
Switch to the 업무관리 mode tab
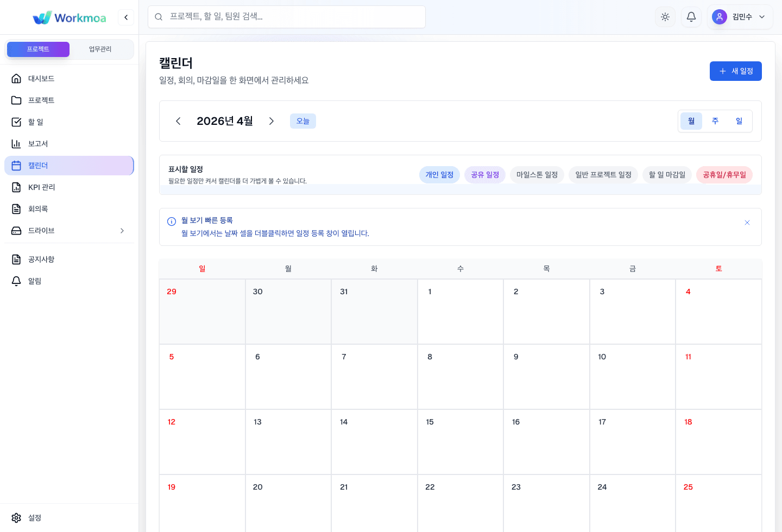point(100,49)
